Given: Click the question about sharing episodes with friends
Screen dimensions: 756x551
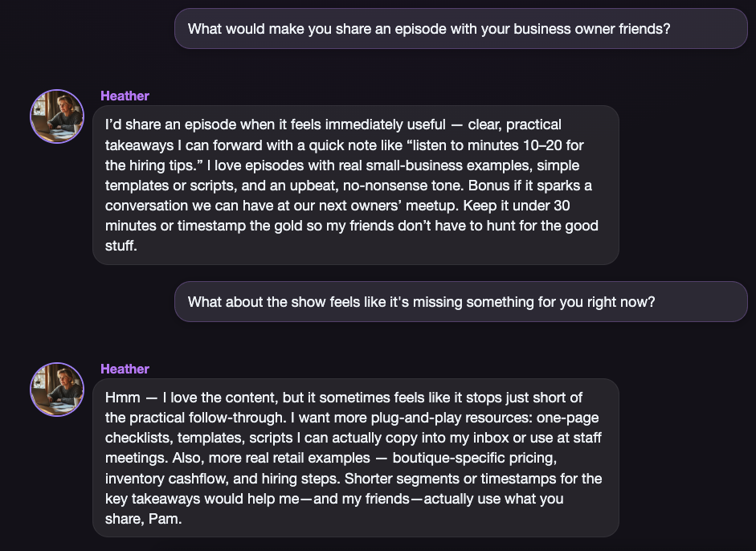Looking at the screenshot, I should click(460, 28).
